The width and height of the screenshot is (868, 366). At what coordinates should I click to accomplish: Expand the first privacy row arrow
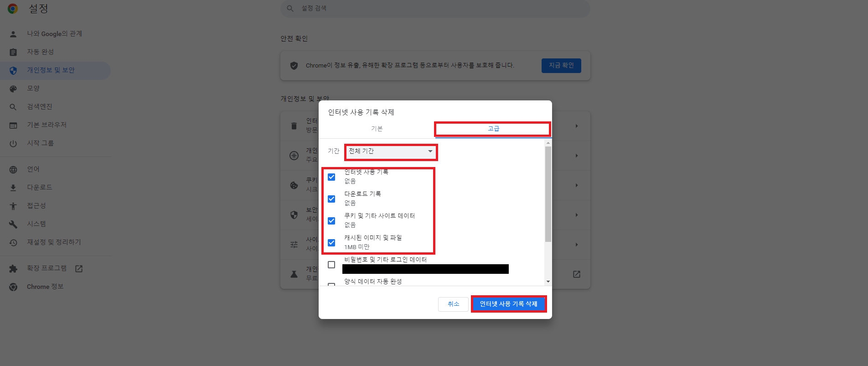click(x=577, y=126)
